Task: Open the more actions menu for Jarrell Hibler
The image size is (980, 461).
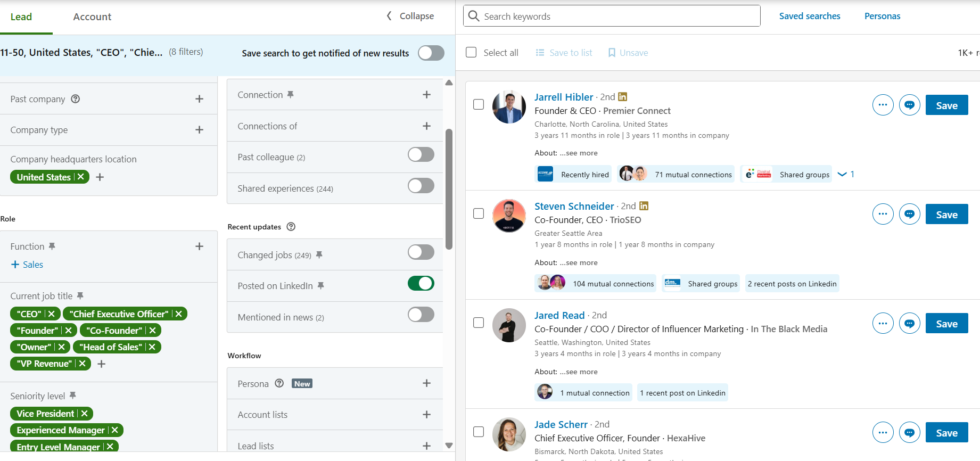Action: (x=883, y=105)
